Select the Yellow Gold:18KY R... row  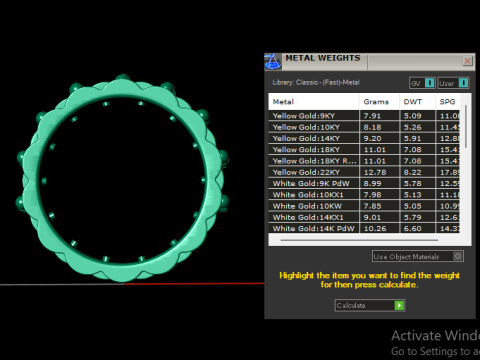tap(364, 161)
